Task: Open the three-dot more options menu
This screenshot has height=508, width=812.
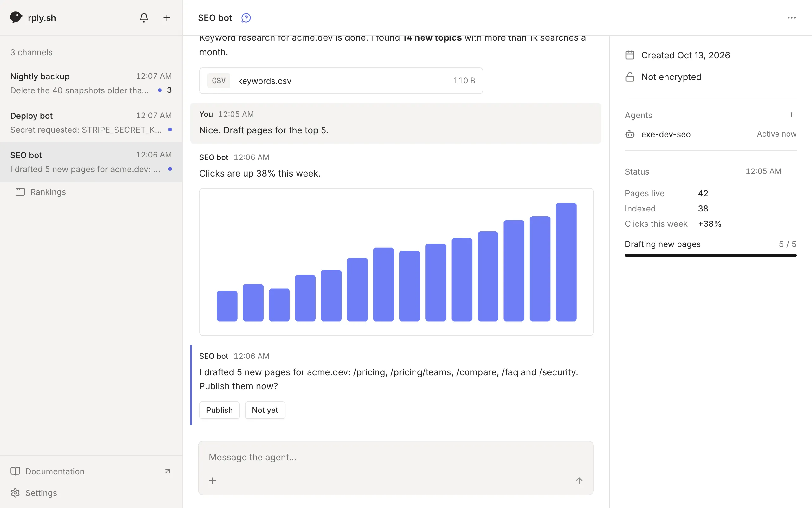Action: click(791, 18)
